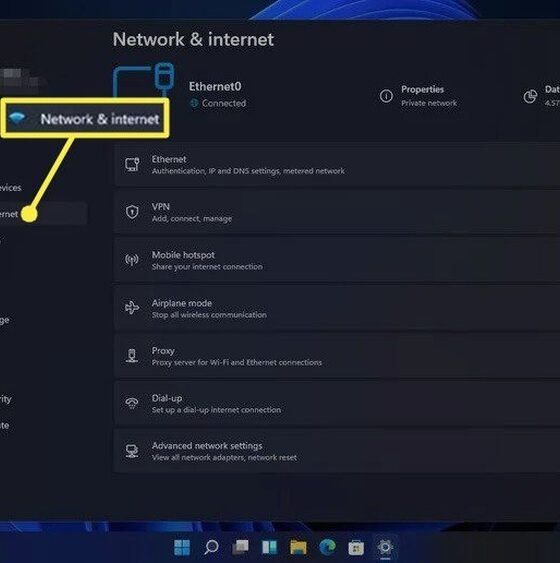Click Settings gear icon on taskbar

(x=385, y=547)
